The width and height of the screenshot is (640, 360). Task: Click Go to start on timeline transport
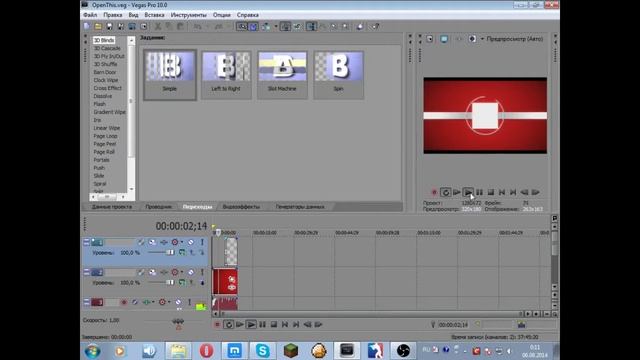(285, 324)
